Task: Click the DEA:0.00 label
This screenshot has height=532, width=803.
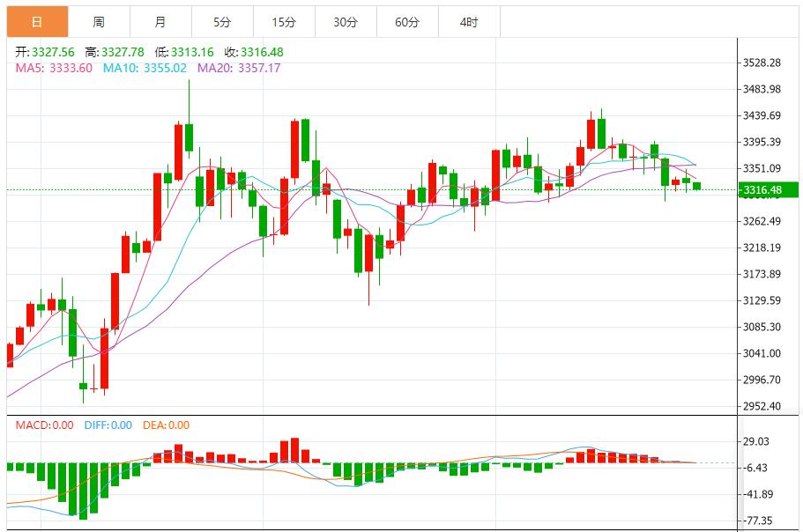Action: (x=166, y=425)
